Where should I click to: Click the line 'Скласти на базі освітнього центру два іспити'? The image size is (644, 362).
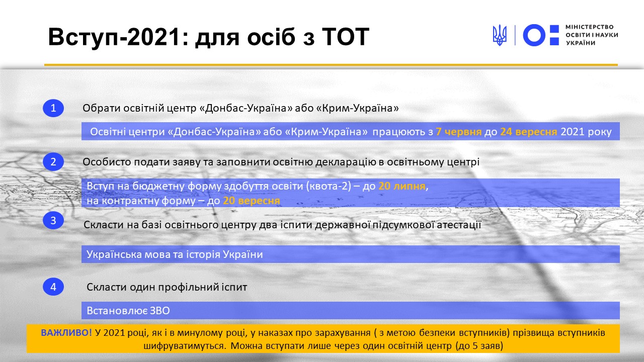(x=282, y=225)
